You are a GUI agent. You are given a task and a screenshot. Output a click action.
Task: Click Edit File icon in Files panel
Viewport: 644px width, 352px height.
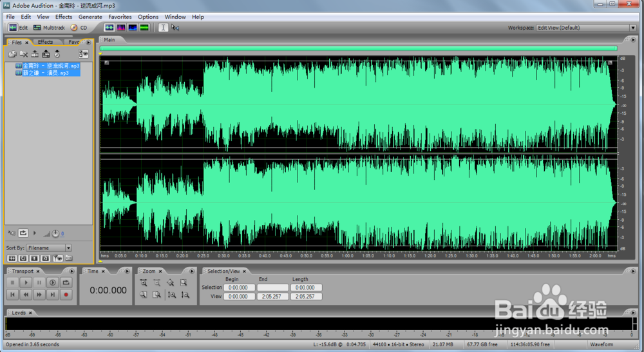coord(35,54)
